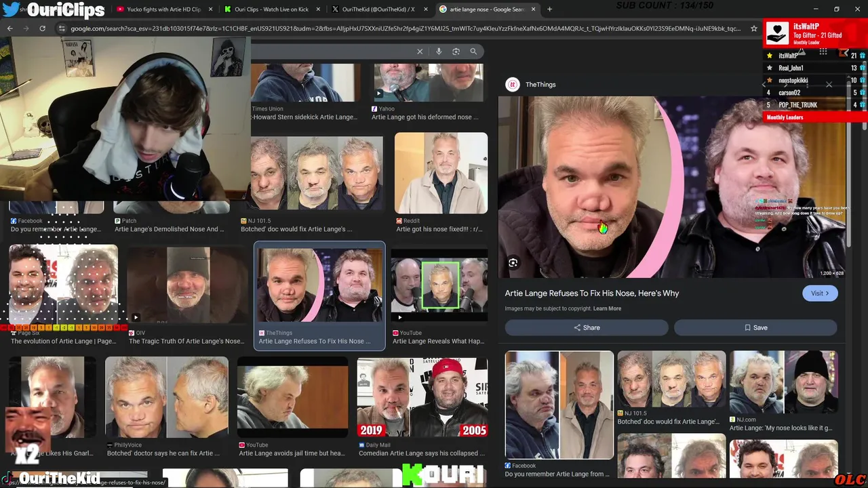Viewport: 868px width, 488px height.
Task: Search inside image with lens icon on preview
Action: (513, 263)
